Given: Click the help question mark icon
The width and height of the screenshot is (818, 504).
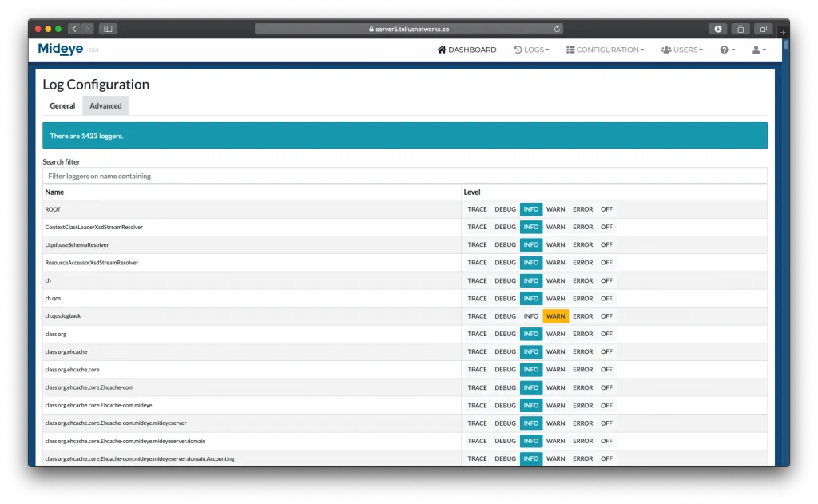Looking at the screenshot, I should (724, 49).
